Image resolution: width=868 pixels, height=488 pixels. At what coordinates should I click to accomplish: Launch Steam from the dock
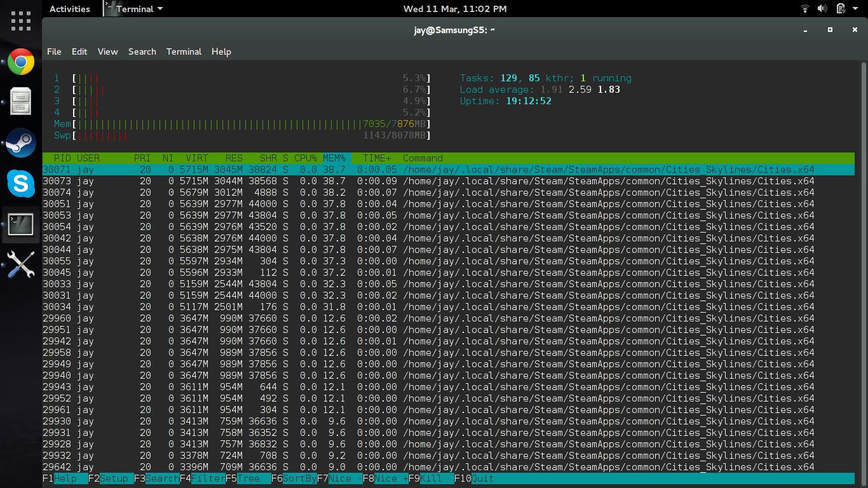pos(21,143)
